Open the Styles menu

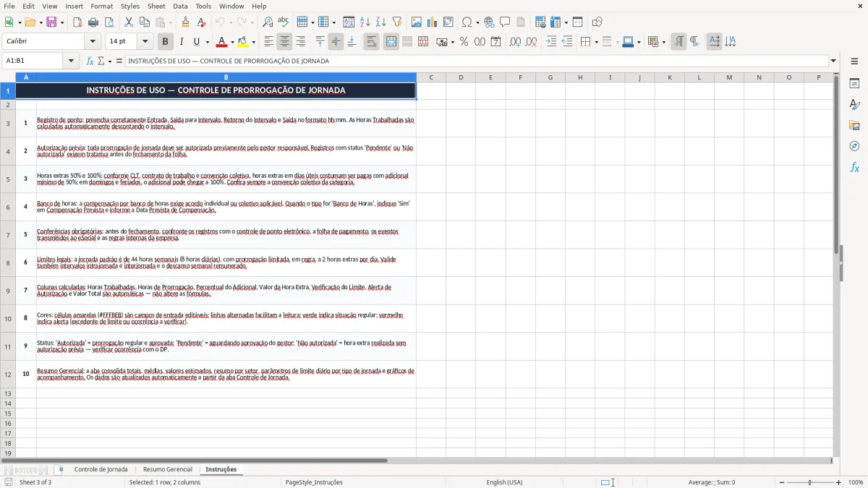(130, 6)
